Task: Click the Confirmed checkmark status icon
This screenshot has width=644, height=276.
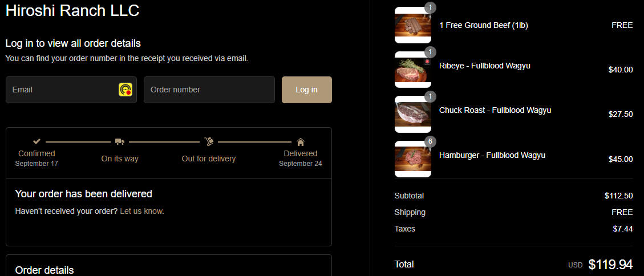Action: 37,141
